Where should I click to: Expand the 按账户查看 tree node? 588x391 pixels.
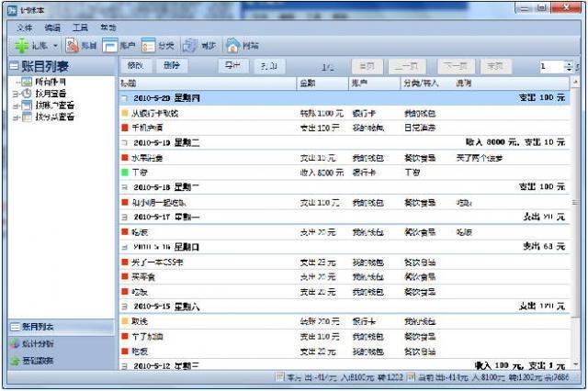[x=15, y=106]
